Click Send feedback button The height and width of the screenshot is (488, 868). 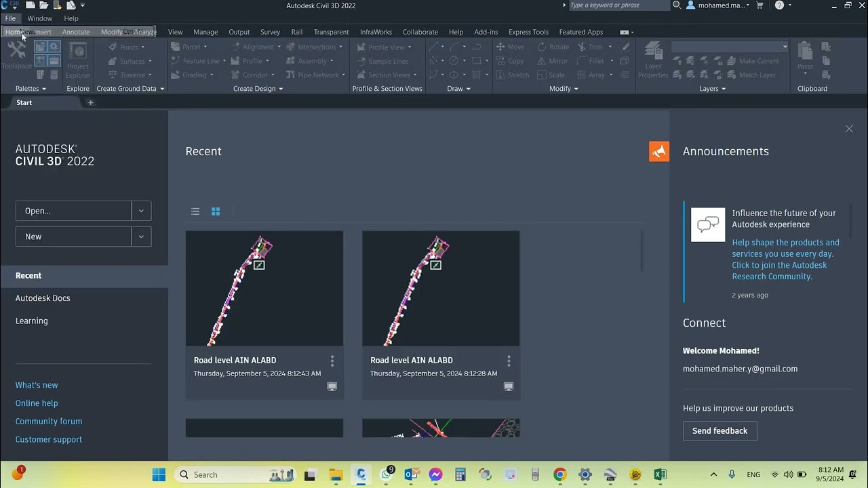pos(719,431)
